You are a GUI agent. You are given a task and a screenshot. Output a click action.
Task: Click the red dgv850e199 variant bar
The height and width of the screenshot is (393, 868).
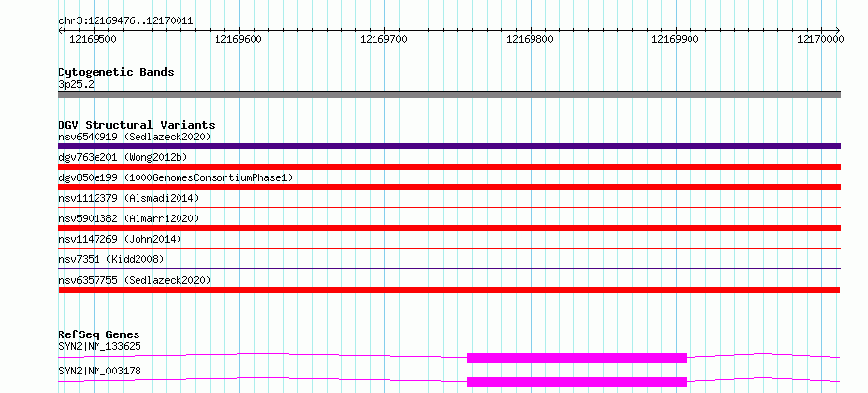pyautogui.click(x=449, y=187)
